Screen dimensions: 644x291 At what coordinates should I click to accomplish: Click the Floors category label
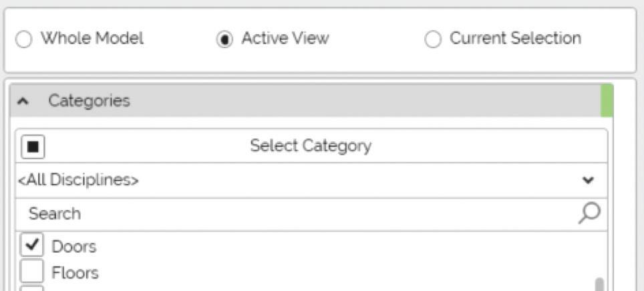[75, 272]
